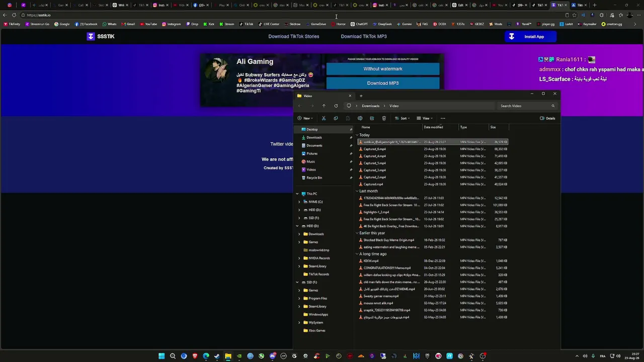The image size is (644, 362).
Task: Refresh the Video folder view
Action: tap(336, 106)
